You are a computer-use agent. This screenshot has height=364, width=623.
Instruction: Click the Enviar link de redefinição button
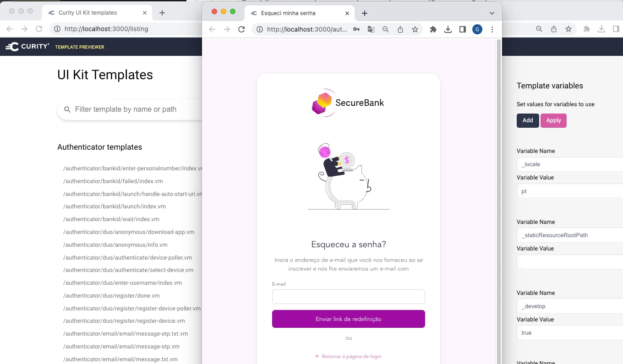349,319
